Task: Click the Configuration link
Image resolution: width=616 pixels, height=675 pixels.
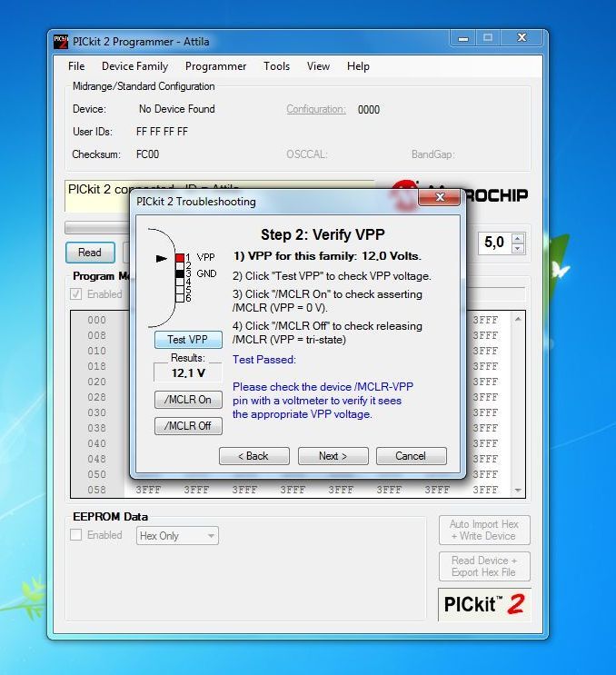Action: tap(316, 109)
